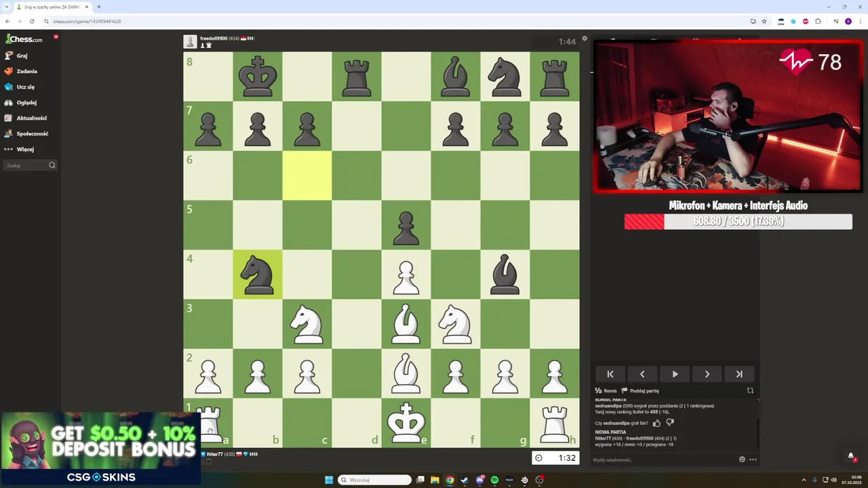This screenshot has height=488, width=868.
Task: Open Steam from the taskbar
Action: (x=465, y=480)
